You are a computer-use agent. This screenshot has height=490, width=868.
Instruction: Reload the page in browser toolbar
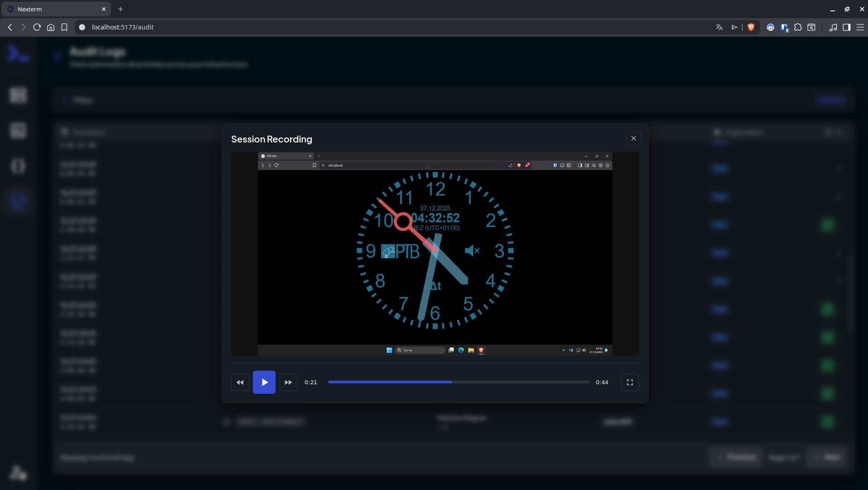[x=37, y=27]
